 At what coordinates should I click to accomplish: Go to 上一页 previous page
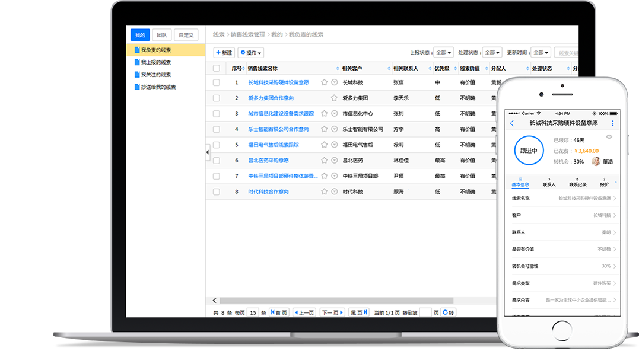coord(304,312)
